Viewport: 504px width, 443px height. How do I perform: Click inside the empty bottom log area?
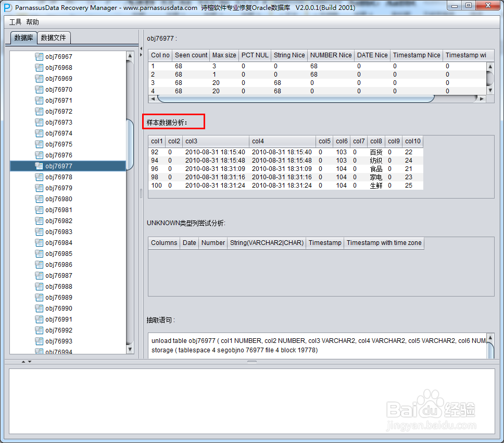[251, 401]
